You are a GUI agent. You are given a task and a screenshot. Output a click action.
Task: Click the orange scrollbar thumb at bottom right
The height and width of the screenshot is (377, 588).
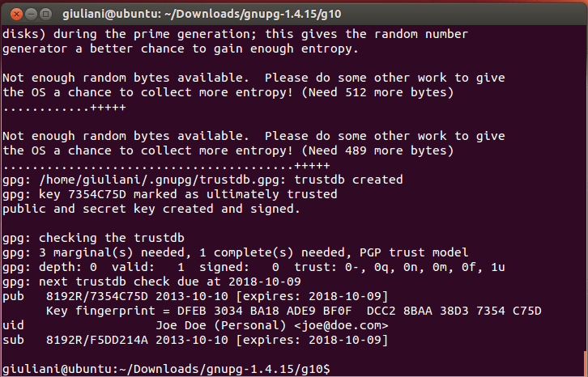pos(585,363)
